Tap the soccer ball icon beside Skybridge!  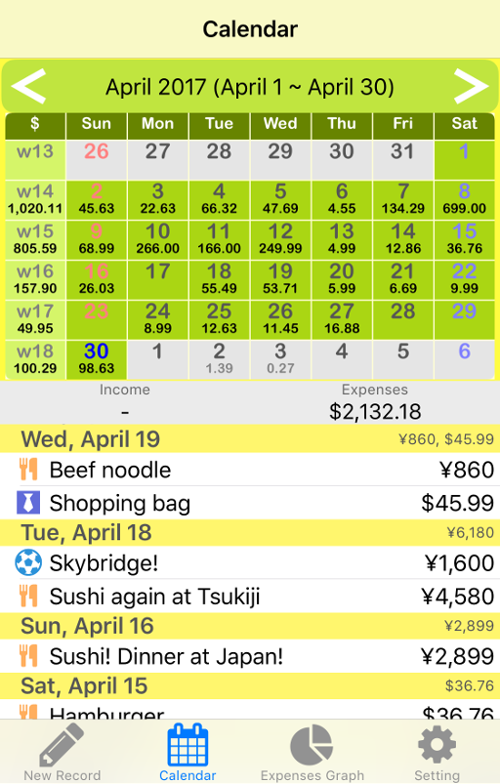(28, 562)
